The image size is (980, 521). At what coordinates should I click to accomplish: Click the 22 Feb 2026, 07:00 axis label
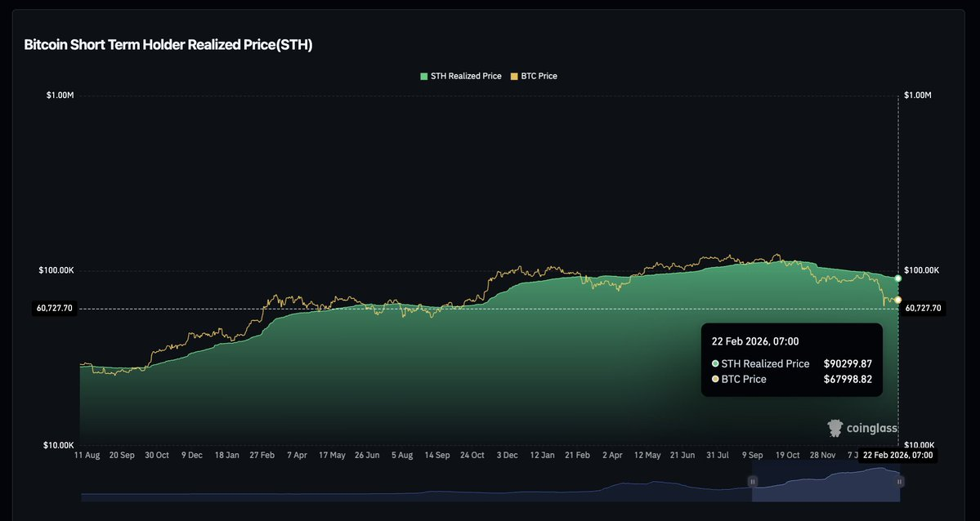[896, 455]
